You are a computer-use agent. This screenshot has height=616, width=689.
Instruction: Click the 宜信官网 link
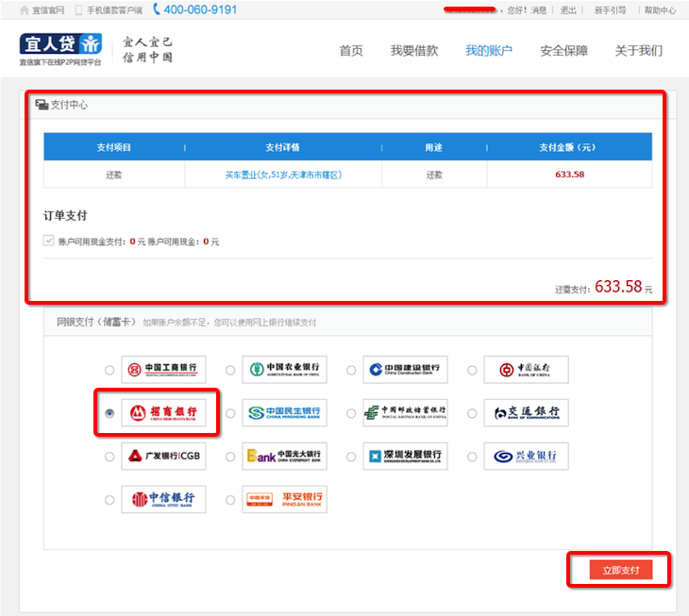click(x=48, y=10)
